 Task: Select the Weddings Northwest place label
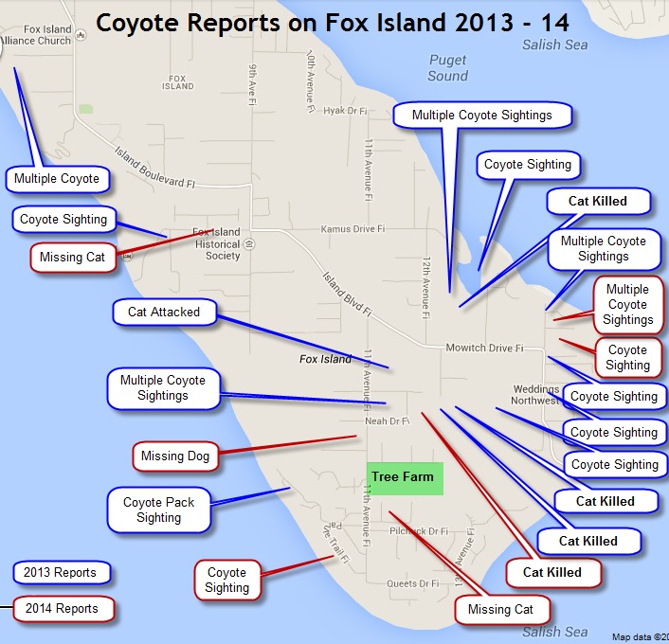[536, 394]
